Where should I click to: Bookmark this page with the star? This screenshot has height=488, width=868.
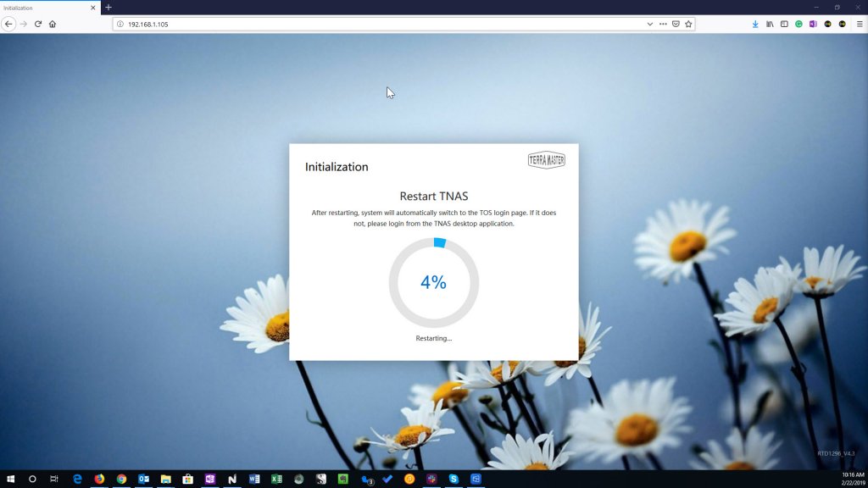(x=688, y=25)
